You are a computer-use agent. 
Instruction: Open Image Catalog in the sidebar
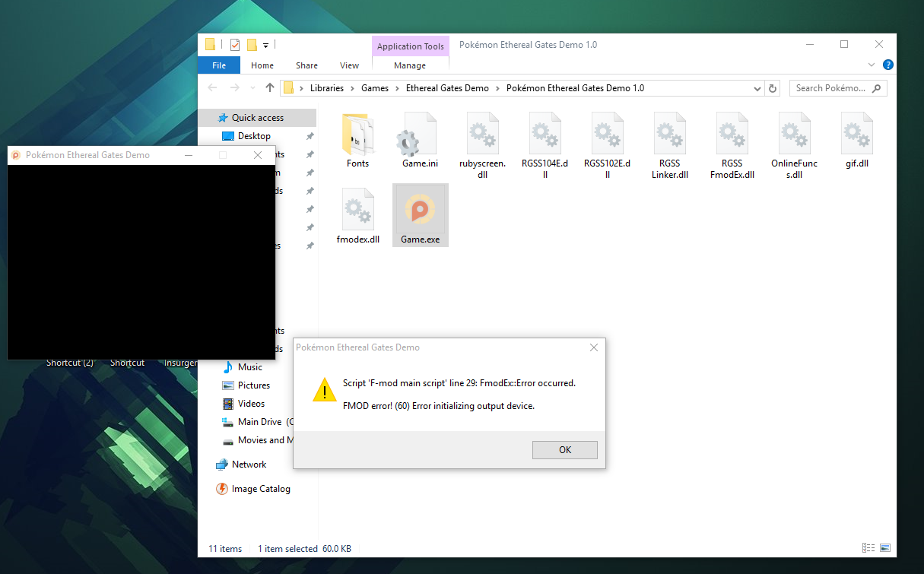coord(260,489)
